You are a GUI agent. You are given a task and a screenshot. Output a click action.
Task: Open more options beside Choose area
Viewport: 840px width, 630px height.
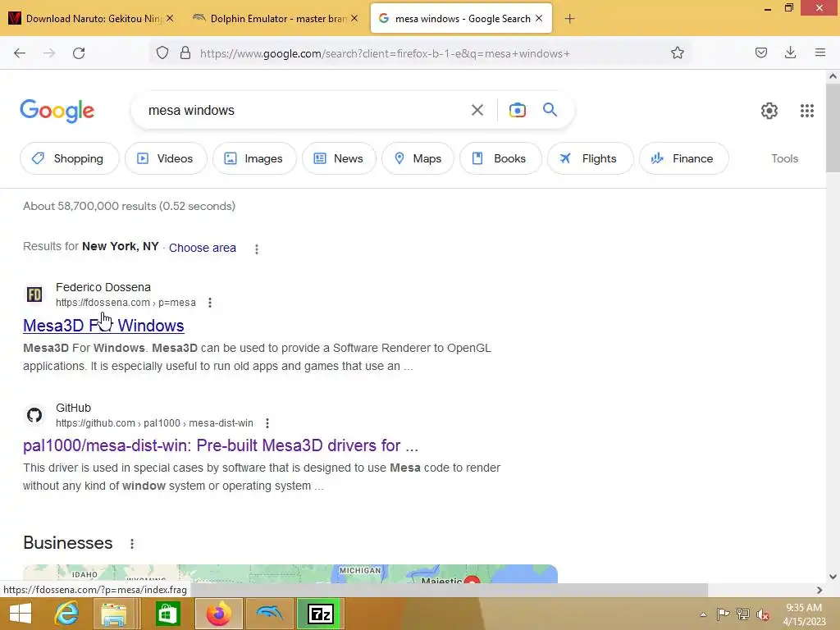pos(257,249)
